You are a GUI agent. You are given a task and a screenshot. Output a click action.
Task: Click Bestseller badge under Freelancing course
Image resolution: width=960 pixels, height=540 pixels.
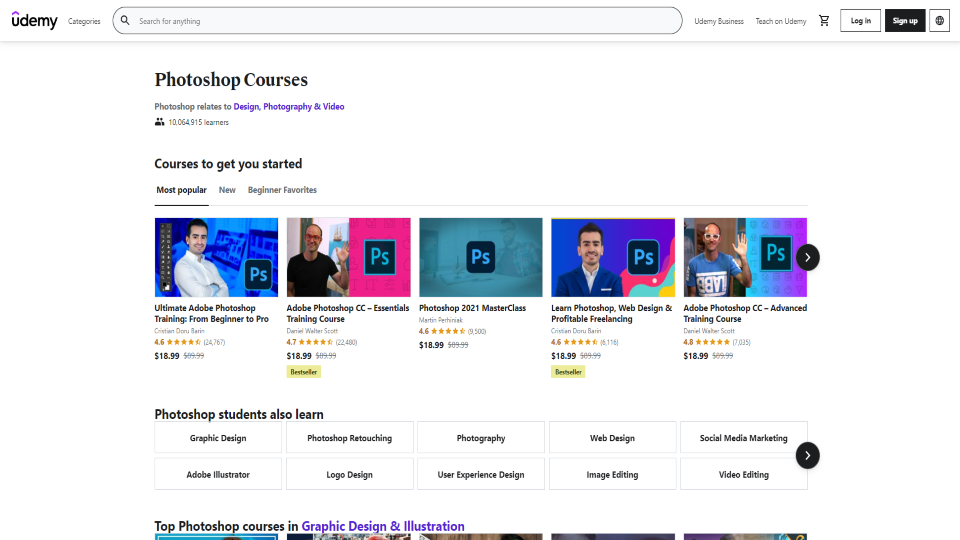tap(568, 372)
